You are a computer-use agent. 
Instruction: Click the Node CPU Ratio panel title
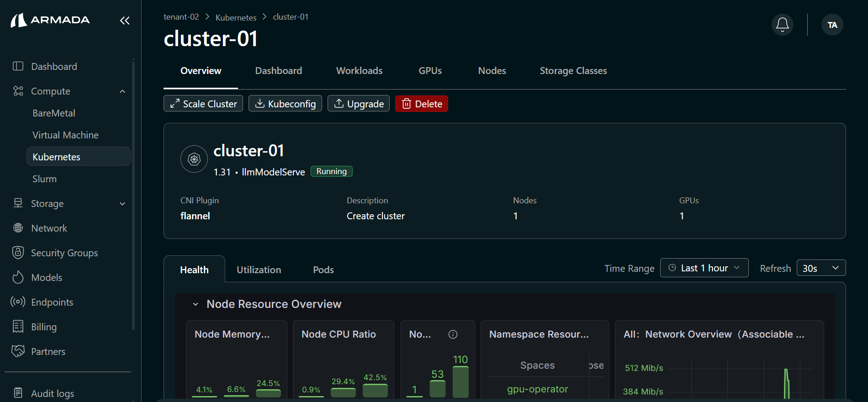tap(339, 334)
